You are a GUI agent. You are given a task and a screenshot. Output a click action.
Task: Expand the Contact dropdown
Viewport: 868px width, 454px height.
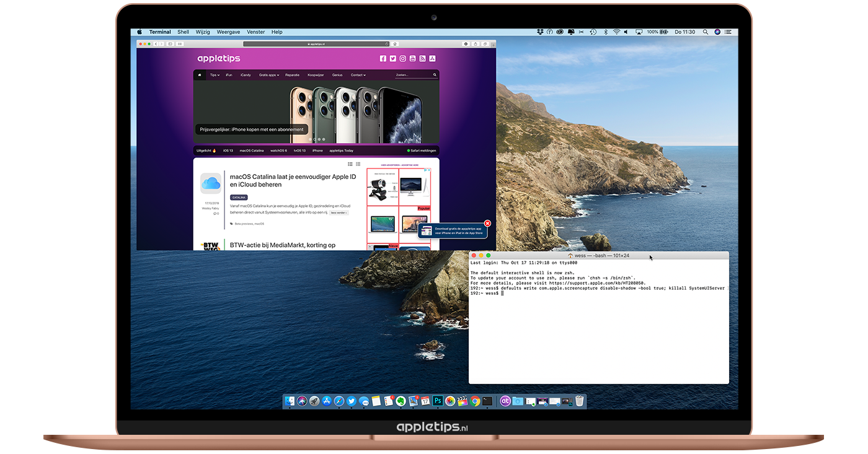coord(358,75)
